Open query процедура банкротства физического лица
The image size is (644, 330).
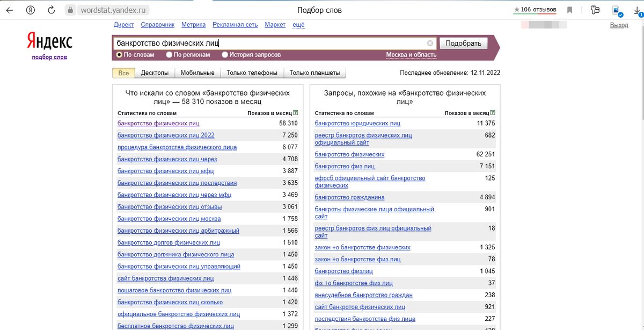coord(177,147)
